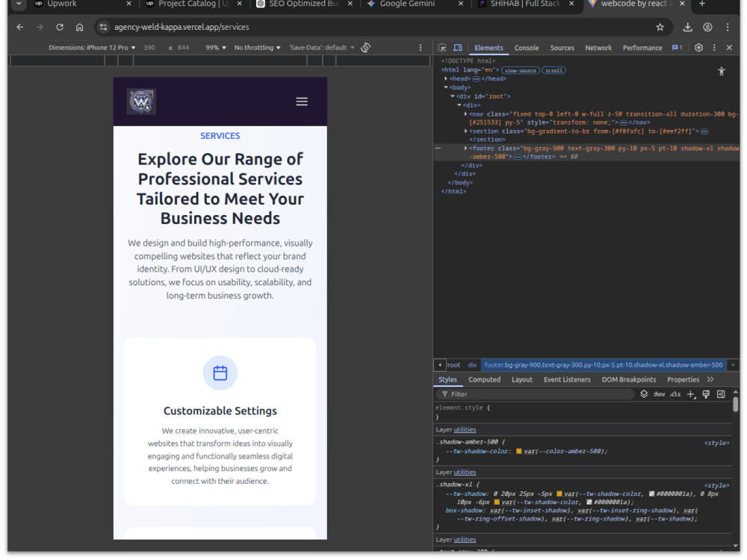Click the website W logo

click(141, 102)
